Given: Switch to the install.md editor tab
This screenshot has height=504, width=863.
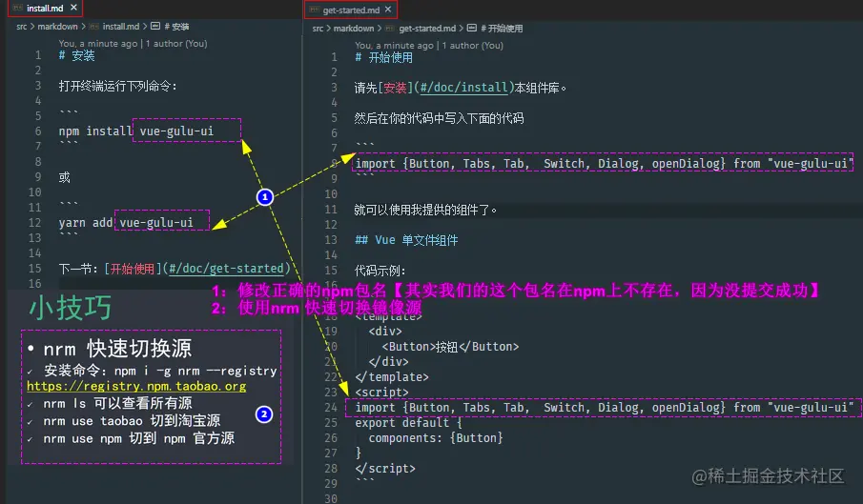Looking at the screenshot, I should pos(45,9).
